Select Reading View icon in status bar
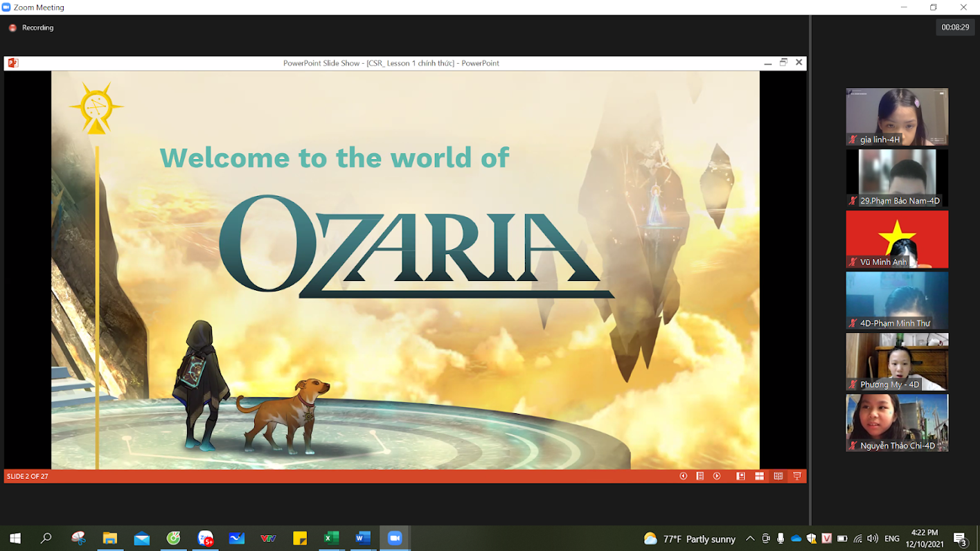Screen dimensions: 980x551 pyautogui.click(x=778, y=476)
